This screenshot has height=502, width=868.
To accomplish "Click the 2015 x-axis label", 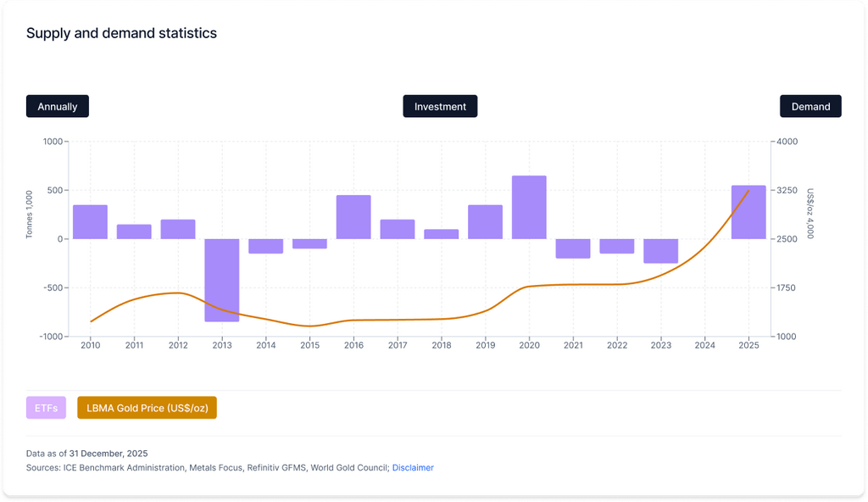I will click(x=309, y=345).
